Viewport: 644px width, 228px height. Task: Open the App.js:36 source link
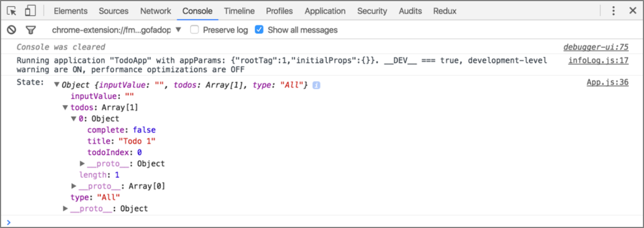point(607,82)
